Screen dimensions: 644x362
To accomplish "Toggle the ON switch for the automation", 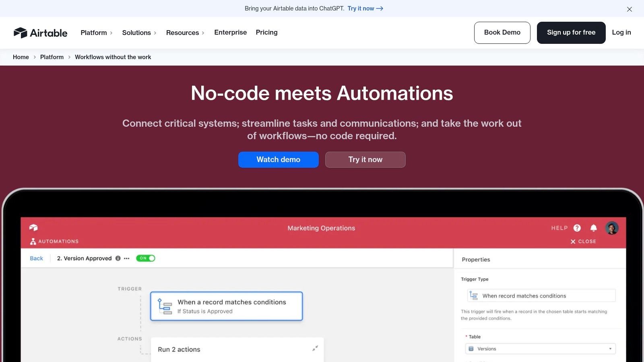I will coord(146,258).
